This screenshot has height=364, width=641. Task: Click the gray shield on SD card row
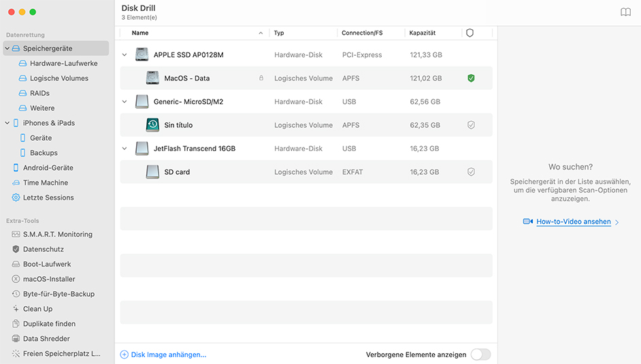[x=471, y=172]
